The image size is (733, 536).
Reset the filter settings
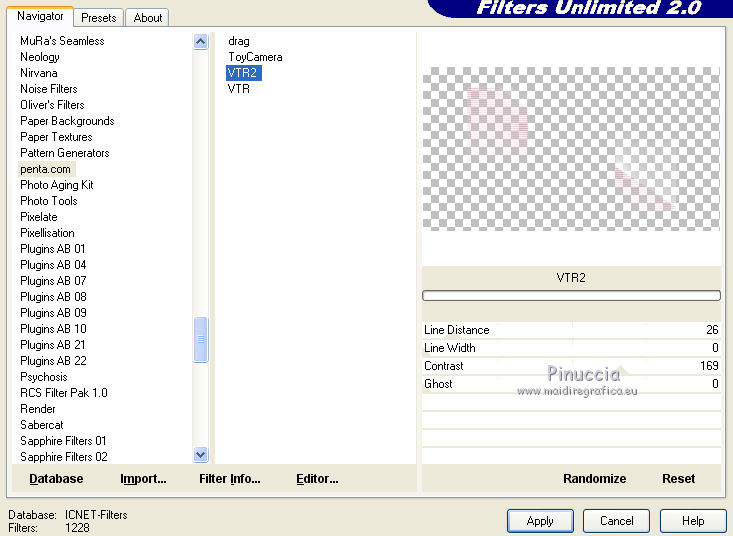[x=678, y=479]
